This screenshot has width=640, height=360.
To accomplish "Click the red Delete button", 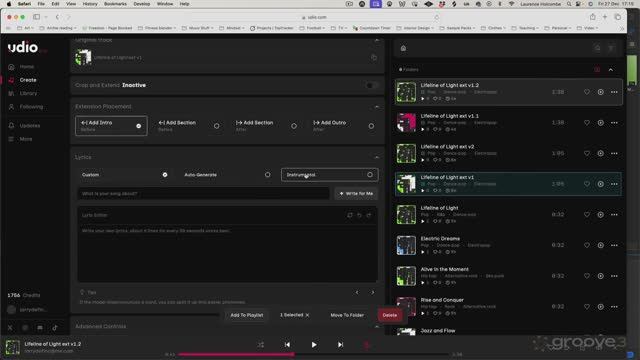I will coord(390,315).
